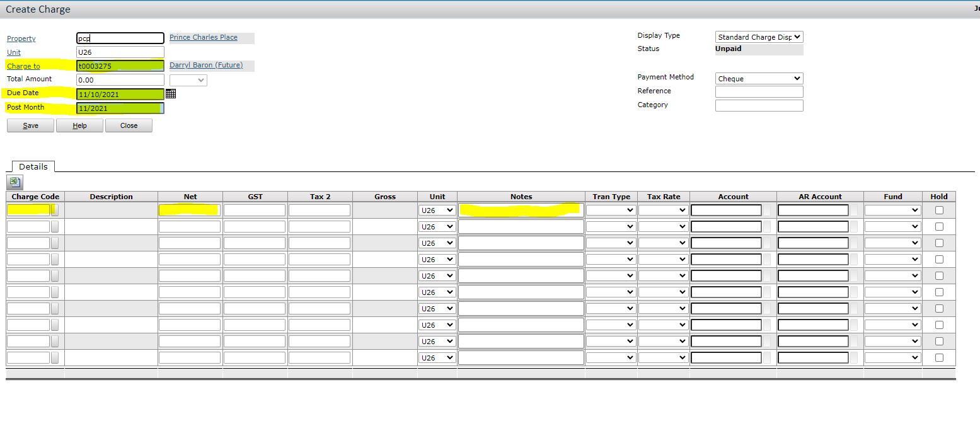Viewport: 980px width, 421px height.
Task: Open first row Unit U26 dropdown
Action: [x=437, y=211]
